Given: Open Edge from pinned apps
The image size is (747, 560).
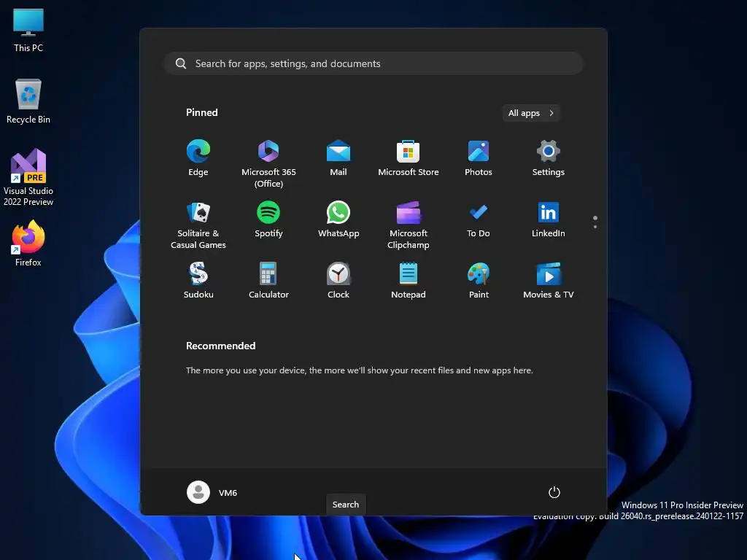Looking at the screenshot, I should (198, 158).
